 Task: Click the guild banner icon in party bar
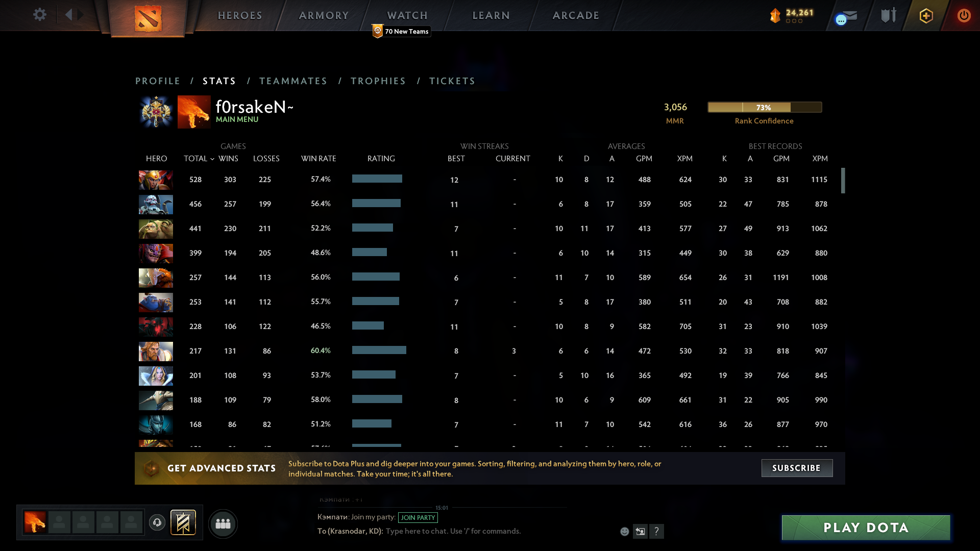point(184,523)
